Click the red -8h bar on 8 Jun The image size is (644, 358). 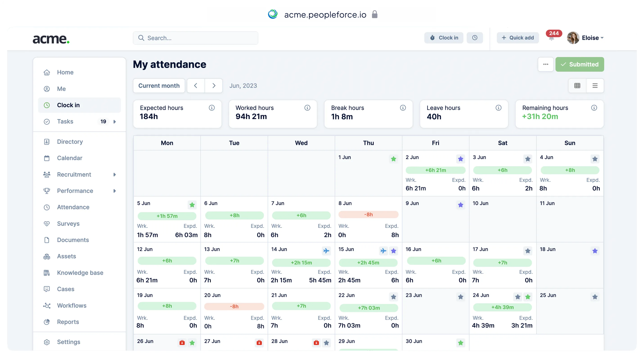pyautogui.click(x=368, y=214)
